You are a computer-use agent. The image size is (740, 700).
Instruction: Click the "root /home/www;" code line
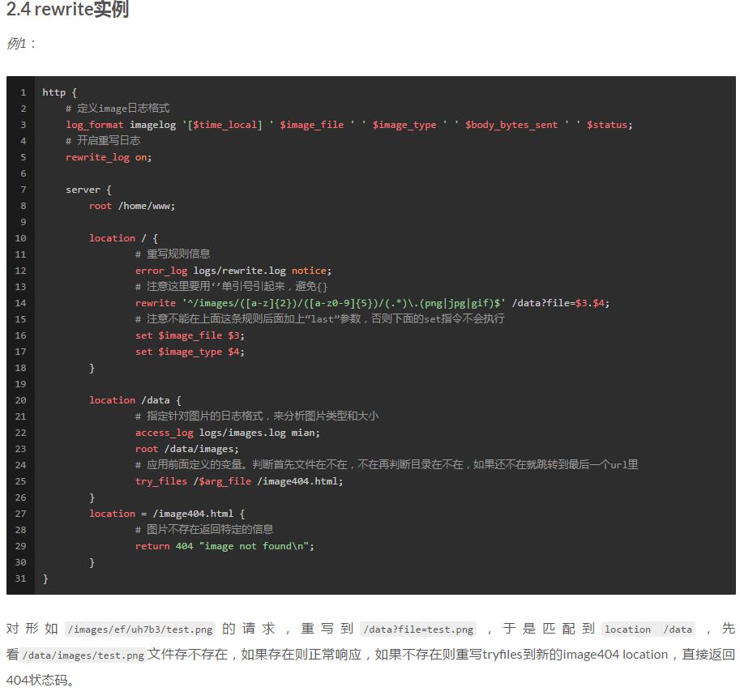(132, 206)
